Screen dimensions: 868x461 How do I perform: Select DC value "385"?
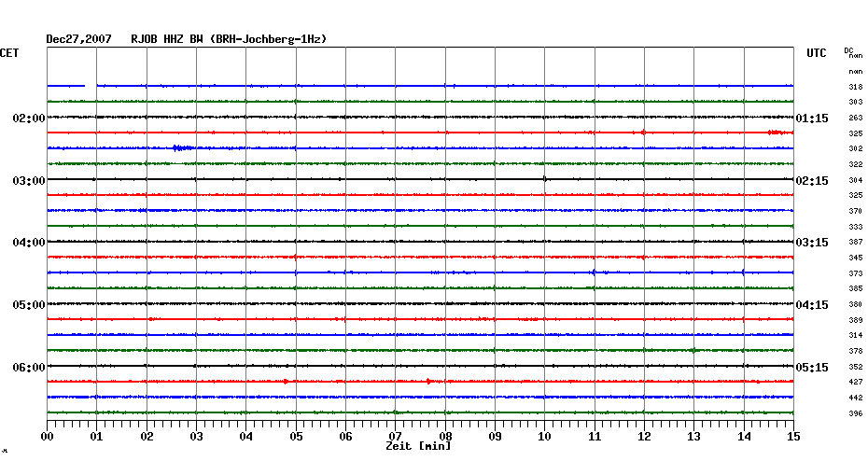(x=856, y=289)
